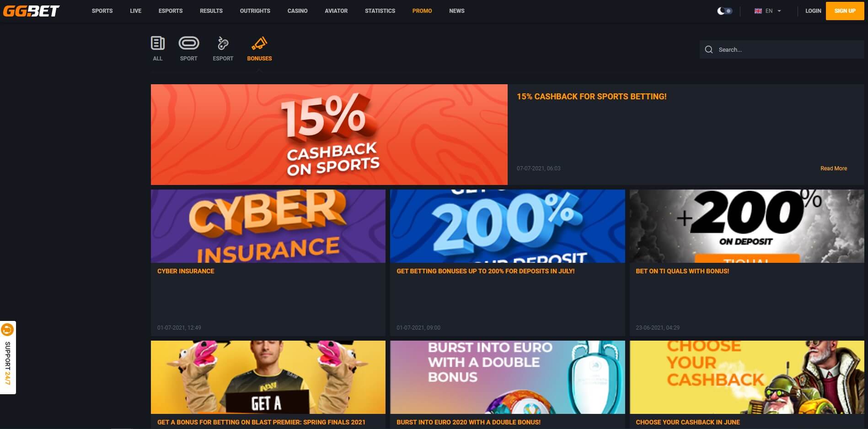The image size is (868, 429).
Task: Open the 200% on deposit TI Quals banner
Action: [x=747, y=226]
